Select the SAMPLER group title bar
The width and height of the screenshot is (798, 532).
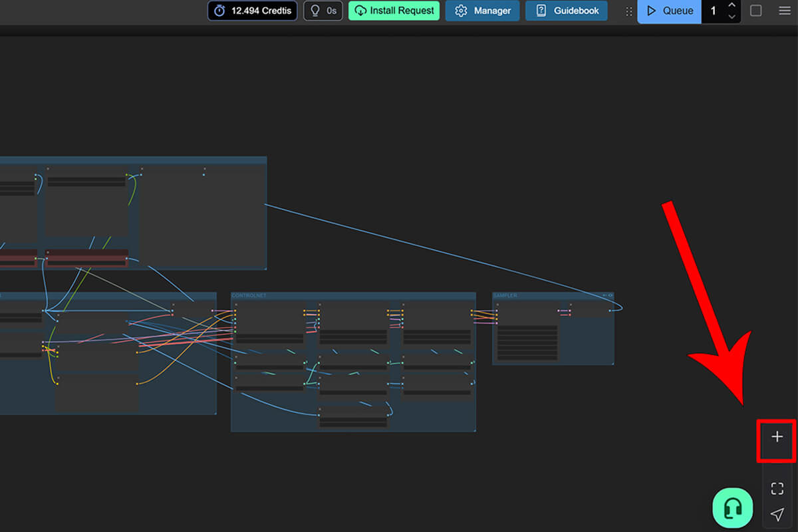tap(545, 295)
